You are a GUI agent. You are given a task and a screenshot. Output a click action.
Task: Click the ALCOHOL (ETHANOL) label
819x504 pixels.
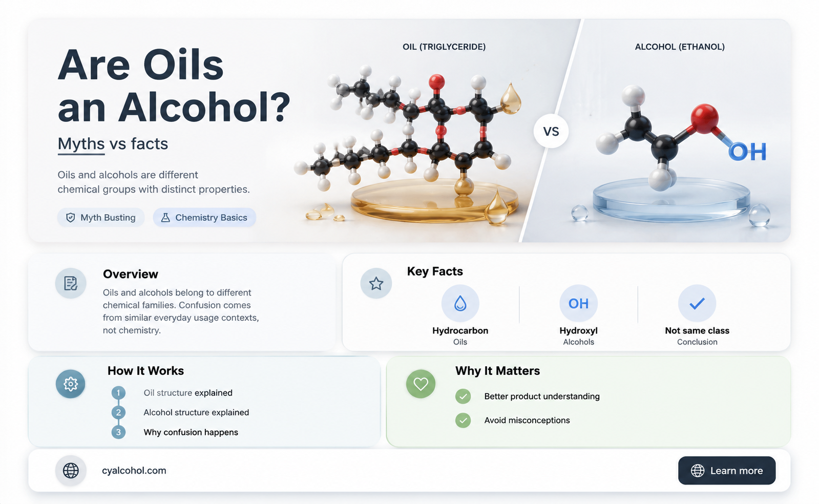pos(680,47)
